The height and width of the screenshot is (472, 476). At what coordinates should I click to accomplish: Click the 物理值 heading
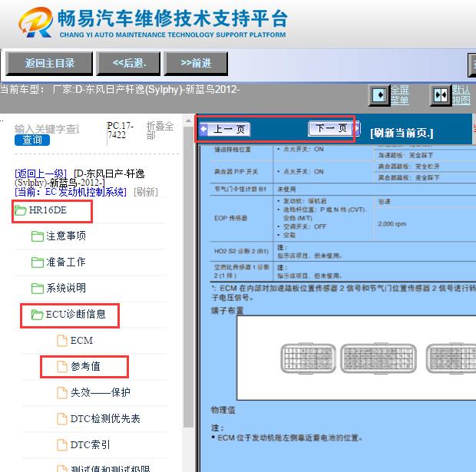pos(223,410)
